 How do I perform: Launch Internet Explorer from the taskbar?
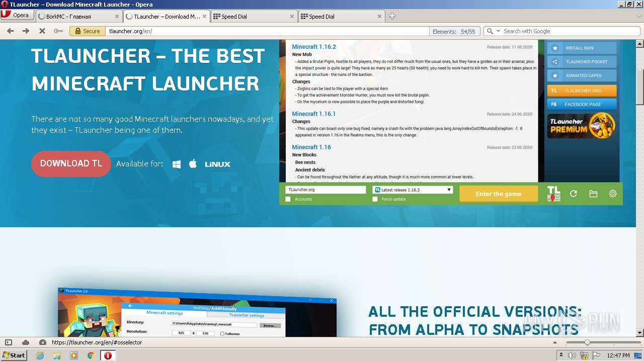[x=40, y=355]
